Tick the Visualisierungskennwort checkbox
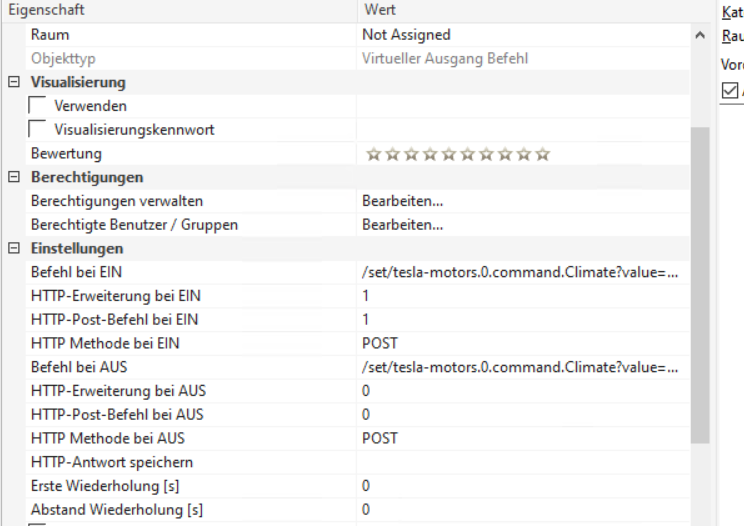 tap(39, 129)
